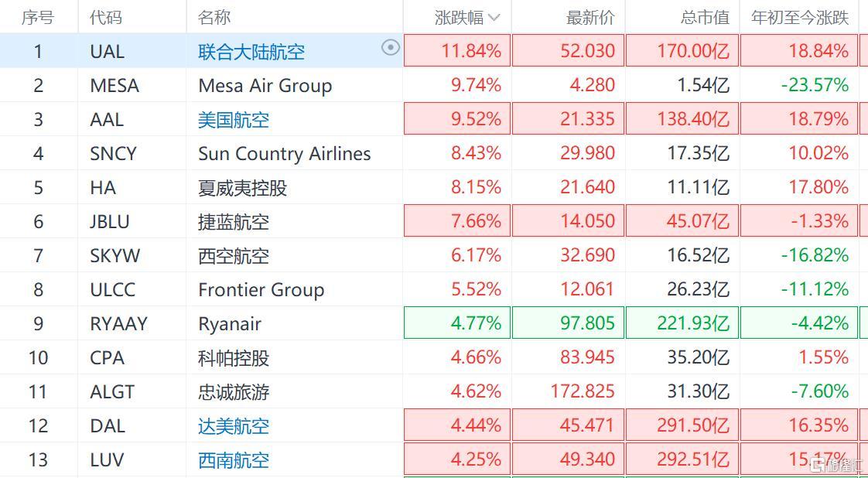The image size is (868, 478).
Task: Click the Ryanair stock name
Action: (230, 324)
